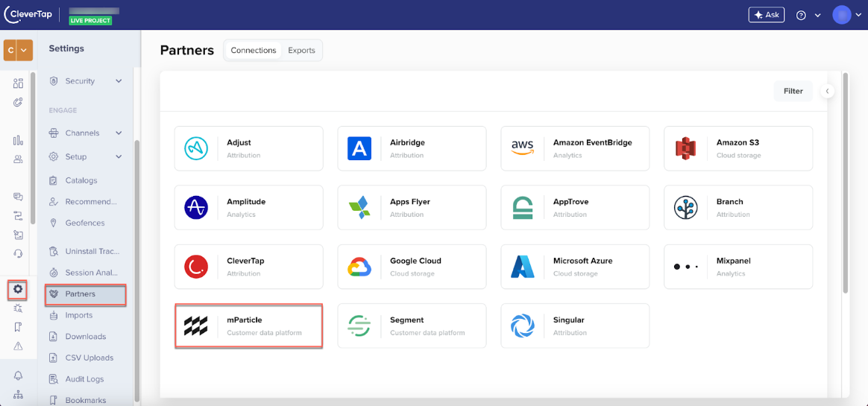Open the orange project switcher dropdown
Screen dimensions: 868x406
[x=18, y=50]
